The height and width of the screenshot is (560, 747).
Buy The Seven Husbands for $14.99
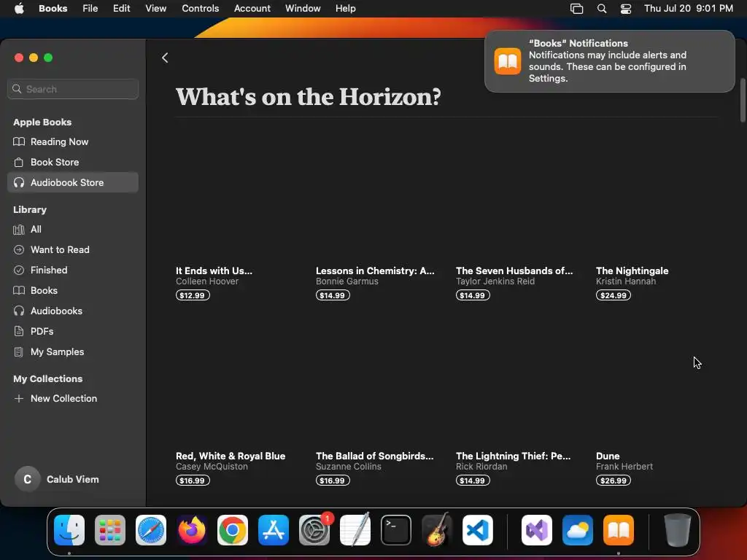(473, 295)
